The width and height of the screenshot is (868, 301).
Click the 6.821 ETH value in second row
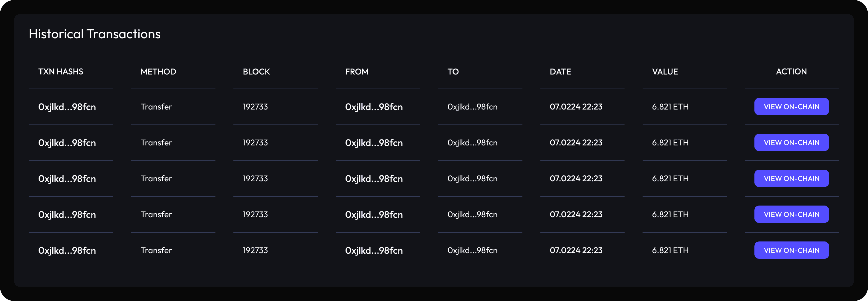[670, 142]
